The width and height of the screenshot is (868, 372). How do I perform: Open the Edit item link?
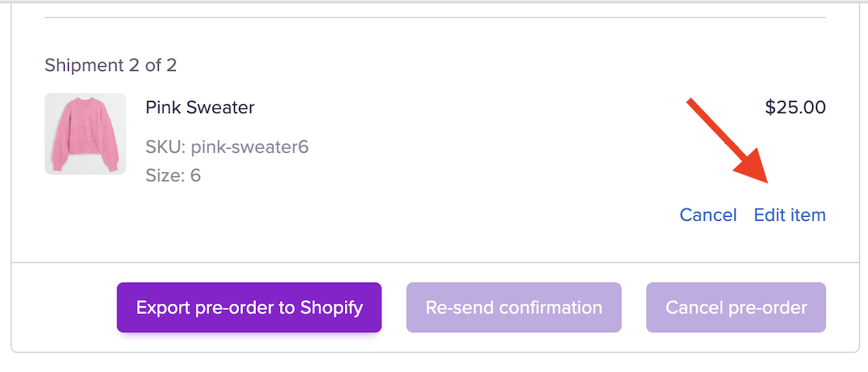tap(789, 215)
